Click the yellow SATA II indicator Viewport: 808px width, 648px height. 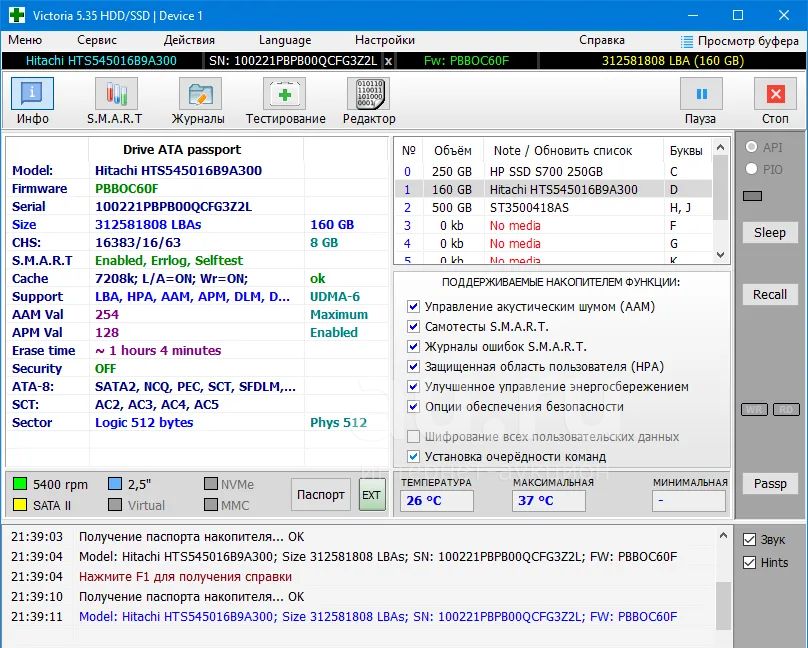point(20,505)
